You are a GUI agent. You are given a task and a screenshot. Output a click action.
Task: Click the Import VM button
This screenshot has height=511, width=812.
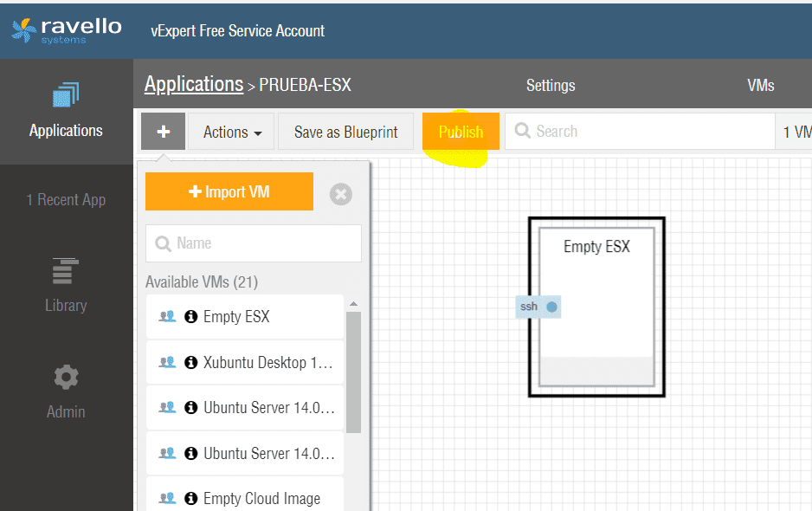tap(229, 191)
